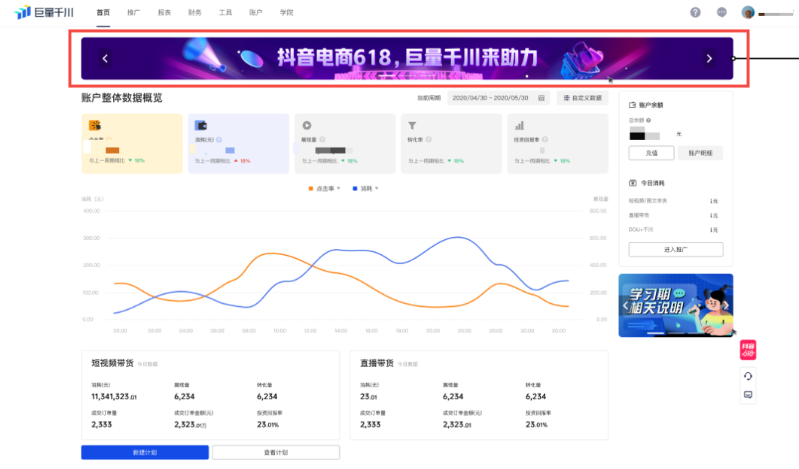Open the 学院 menu
The height and width of the screenshot is (469, 799).
(x=286, y=13)
